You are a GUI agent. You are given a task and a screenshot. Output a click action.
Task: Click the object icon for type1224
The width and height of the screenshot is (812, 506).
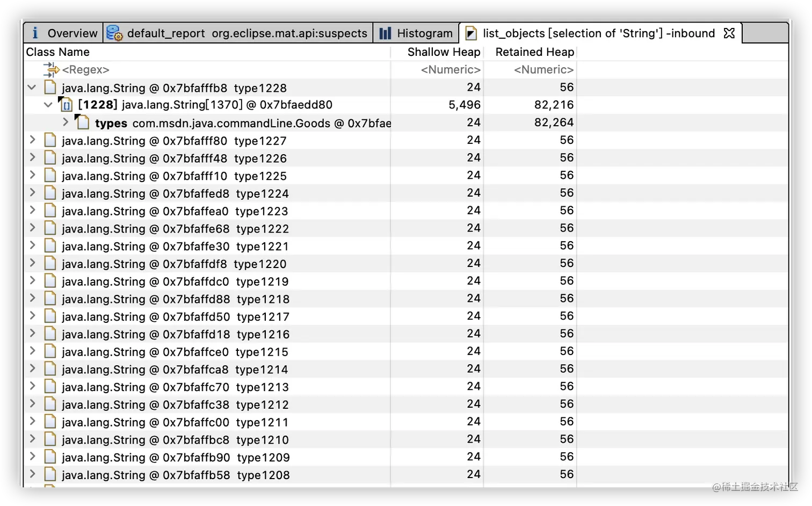pos(50,193)
